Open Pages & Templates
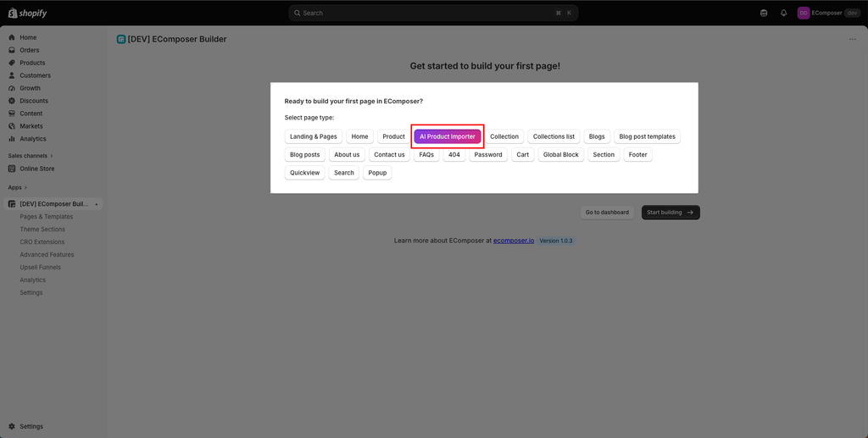Viewport: 868px width, 438px height. click(46, 217)
